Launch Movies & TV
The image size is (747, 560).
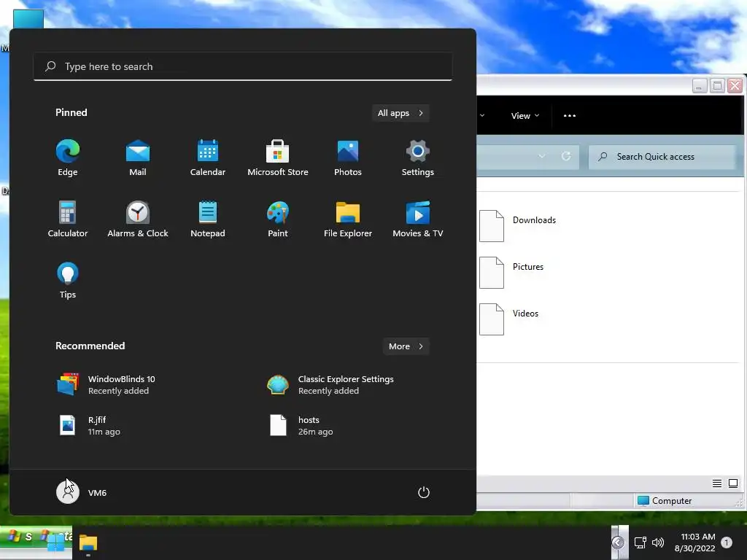point(418,219)
